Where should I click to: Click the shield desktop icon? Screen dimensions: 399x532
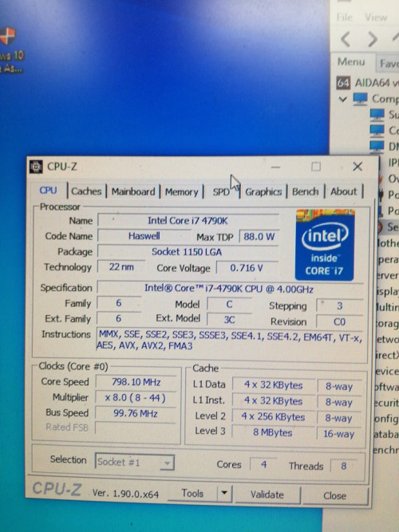point(7,36)
